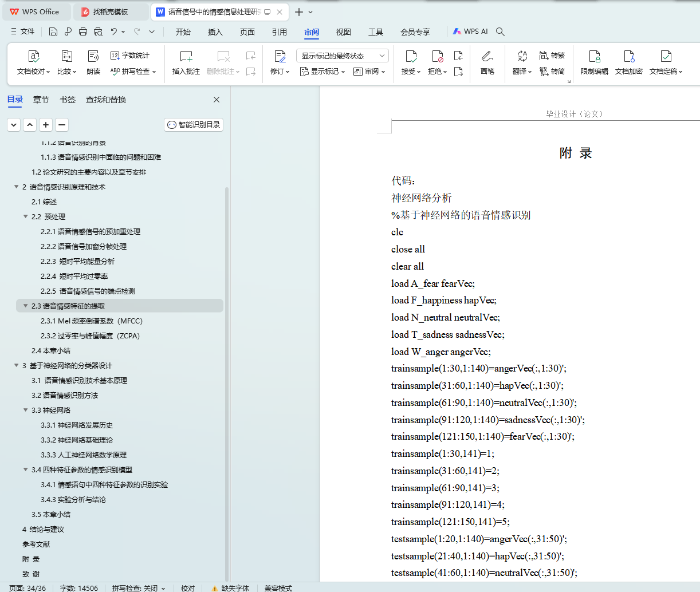Switch to the 视图 ribbon tab
Image resolution: width=700 pixels, height=592 pixels.
coord(344,31)
